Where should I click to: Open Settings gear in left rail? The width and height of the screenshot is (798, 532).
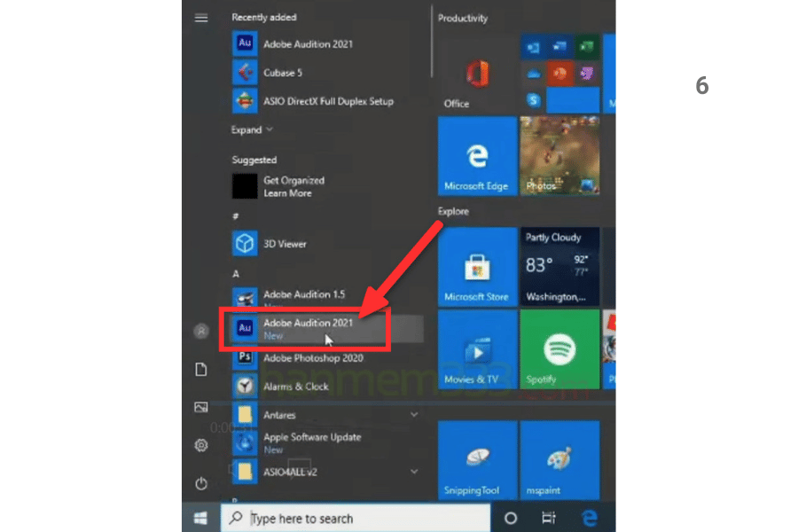coord(201,445)
